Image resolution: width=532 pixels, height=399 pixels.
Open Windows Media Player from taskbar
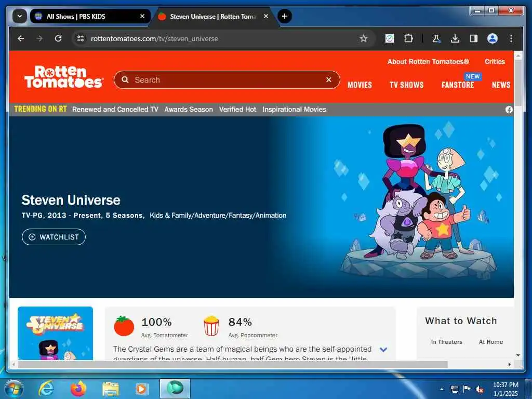coord(141,389)
